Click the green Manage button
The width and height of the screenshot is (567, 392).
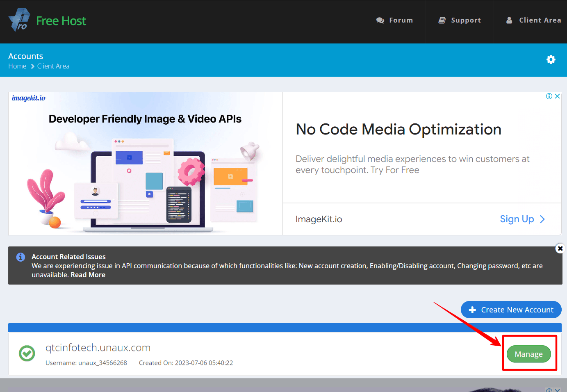[x=529, y=354]
